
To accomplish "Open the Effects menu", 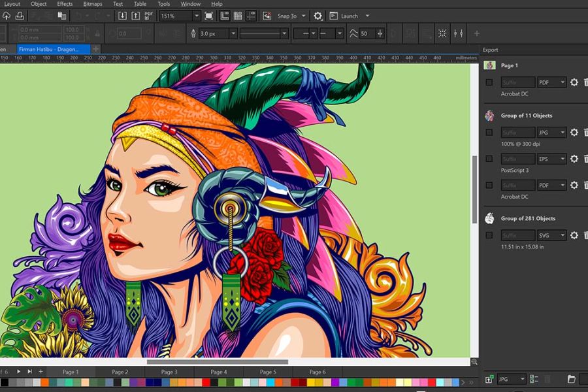I will pyautogui.click(x=65, y=4).
